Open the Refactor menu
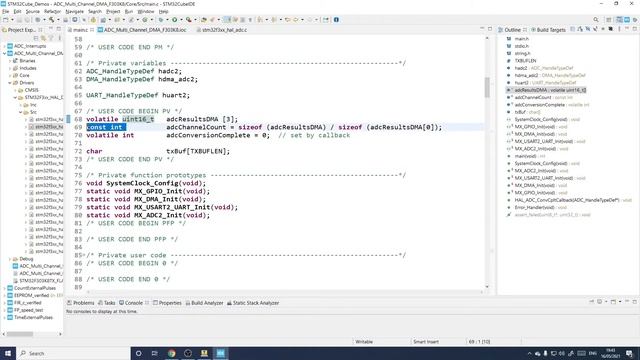Screen dimensions: 640x360 (52, 11)
